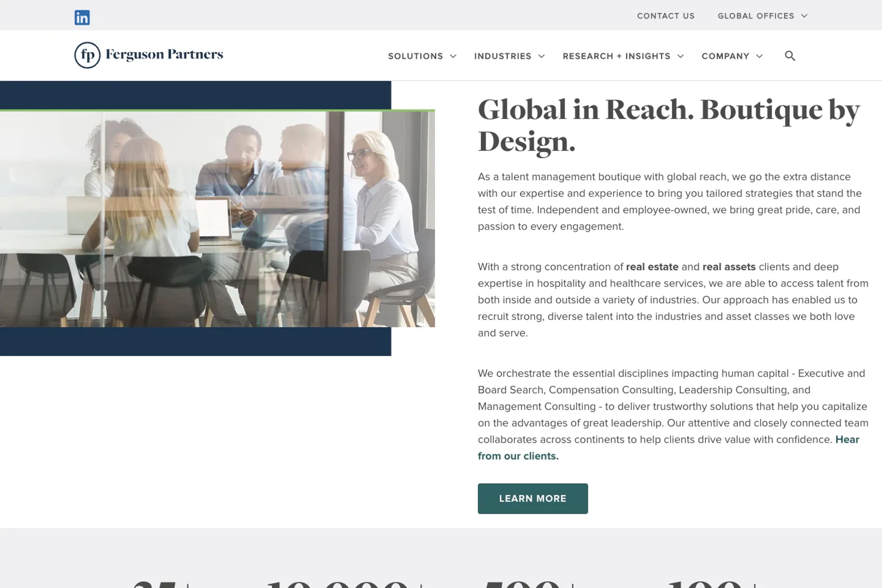This screenshot has width=882, height=588.
Task: Click the team meeting hero photo
Action: 218,219
